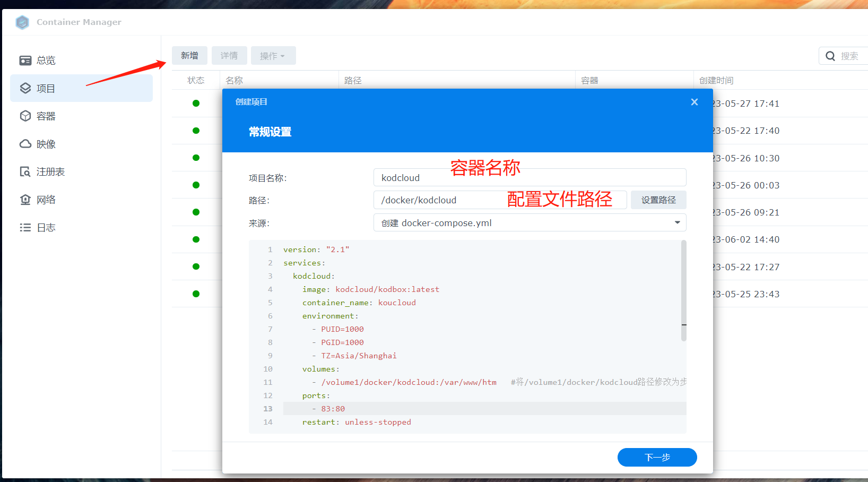Click green status dot for 23:43 row
This screenshot has width=868, height=482.
tap(196, 294)
